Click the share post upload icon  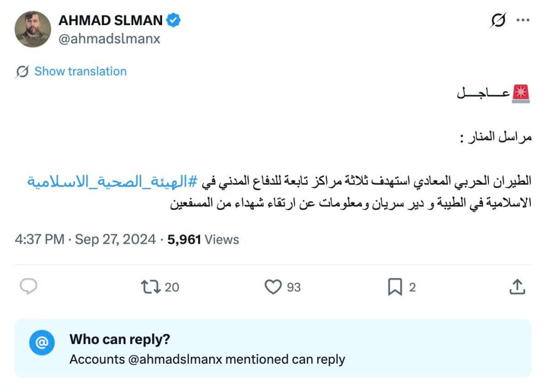(517, 287)
